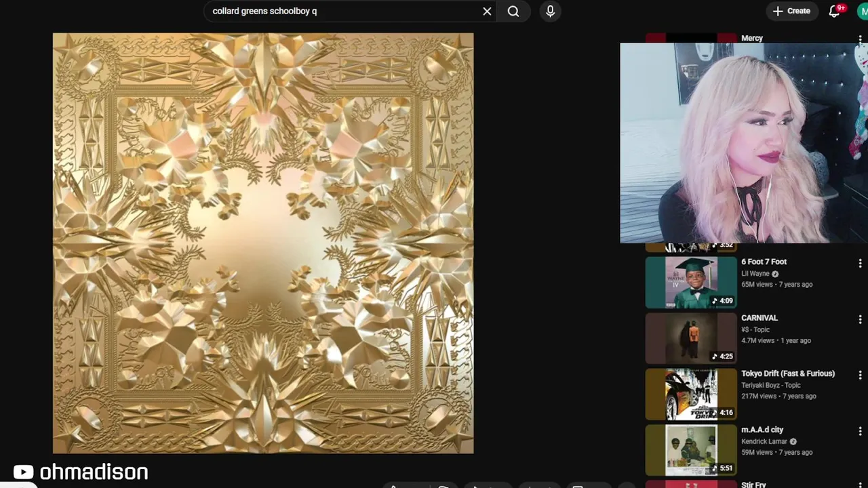Click the '6 Foot 7 Foot' title
Viewport: 868px width, 488px height.
tap(764, 262)
